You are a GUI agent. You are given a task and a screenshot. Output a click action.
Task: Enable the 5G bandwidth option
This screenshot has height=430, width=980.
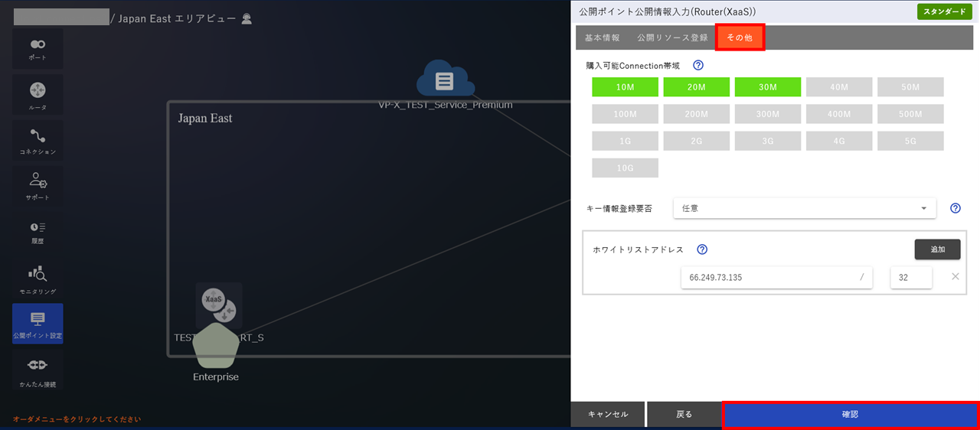coord(910,141)
